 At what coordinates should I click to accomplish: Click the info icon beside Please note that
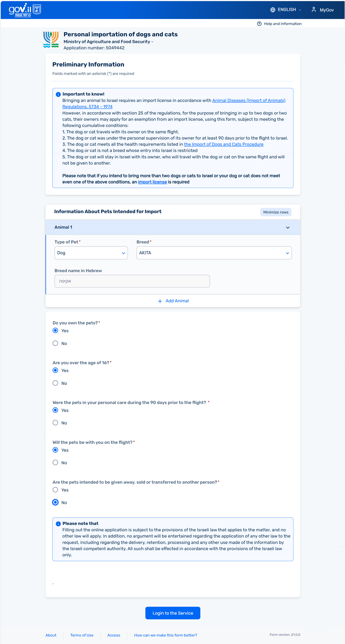[58, 524]
